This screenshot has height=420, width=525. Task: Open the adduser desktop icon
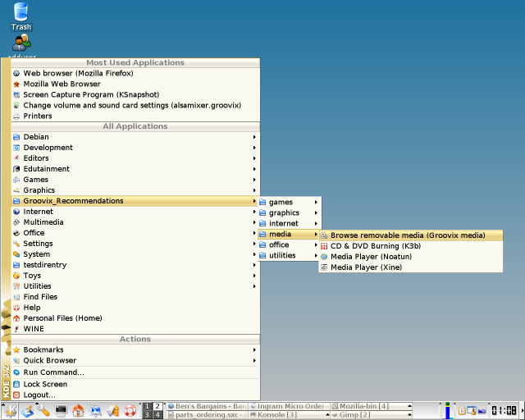(22, 46)
